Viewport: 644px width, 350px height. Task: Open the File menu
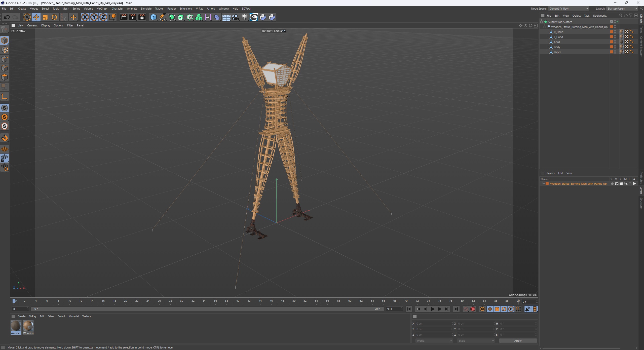point(4,9)
